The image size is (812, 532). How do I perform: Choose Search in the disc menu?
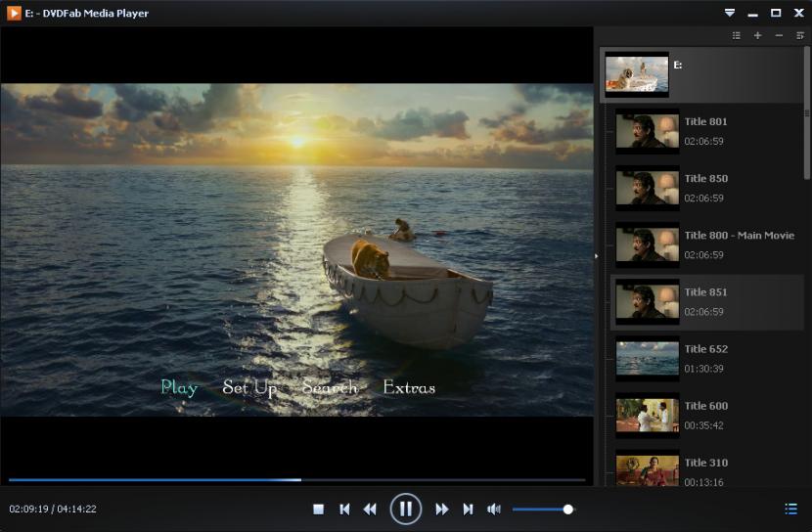pyautogui.click(x=330, y=387)
